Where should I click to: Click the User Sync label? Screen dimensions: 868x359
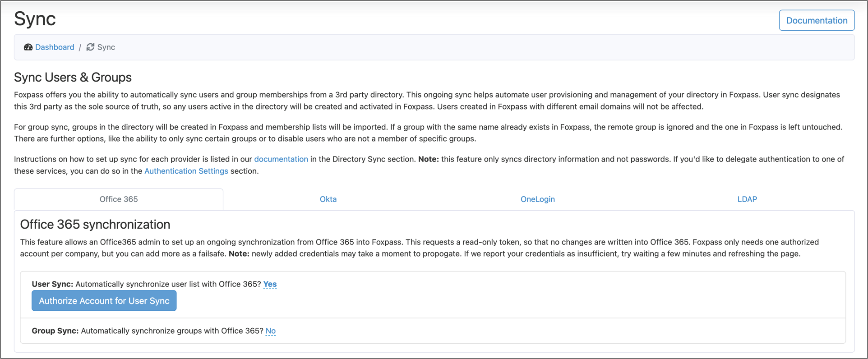pos(52,284)
